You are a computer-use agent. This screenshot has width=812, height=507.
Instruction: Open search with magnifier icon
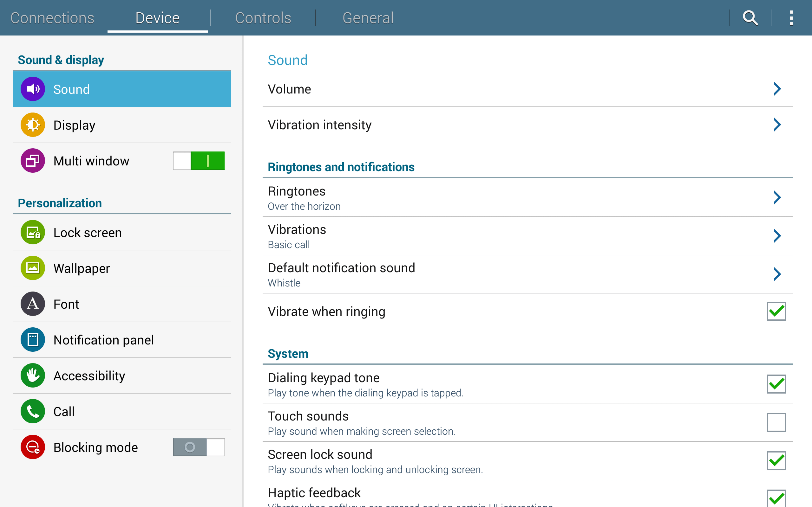pos(750,18)
